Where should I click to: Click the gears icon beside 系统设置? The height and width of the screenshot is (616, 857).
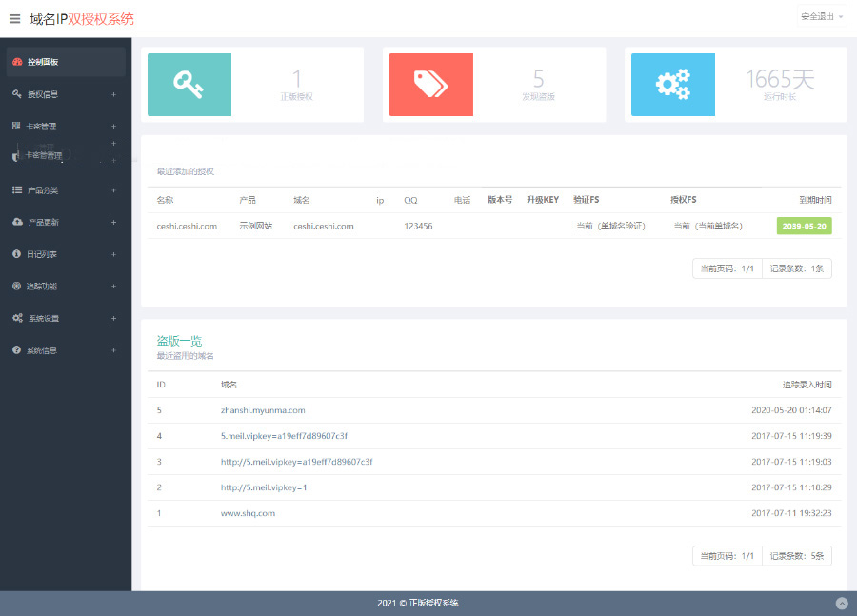coord(17,318)
